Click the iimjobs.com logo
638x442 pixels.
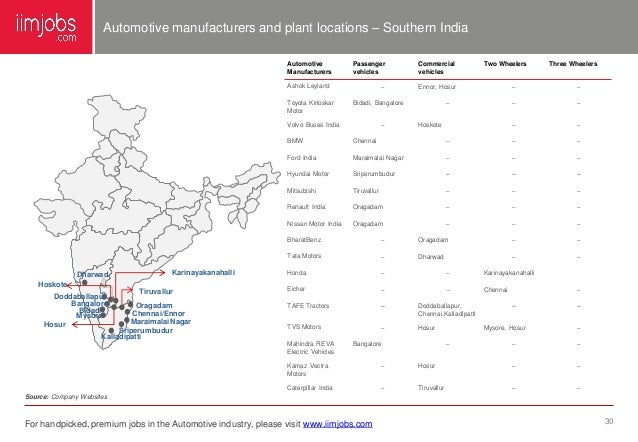pyautogui.click(x=46, y=27)
